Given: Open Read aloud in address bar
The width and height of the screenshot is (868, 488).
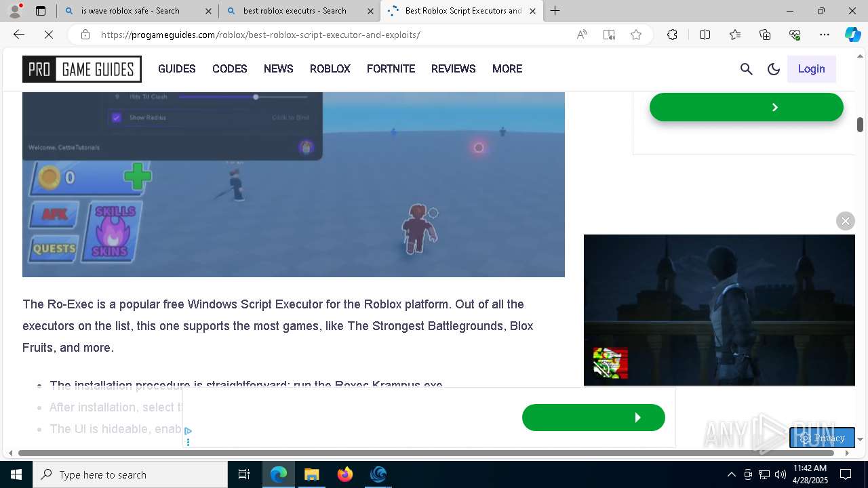Looking at the screenshot, I should coord(582,35).
